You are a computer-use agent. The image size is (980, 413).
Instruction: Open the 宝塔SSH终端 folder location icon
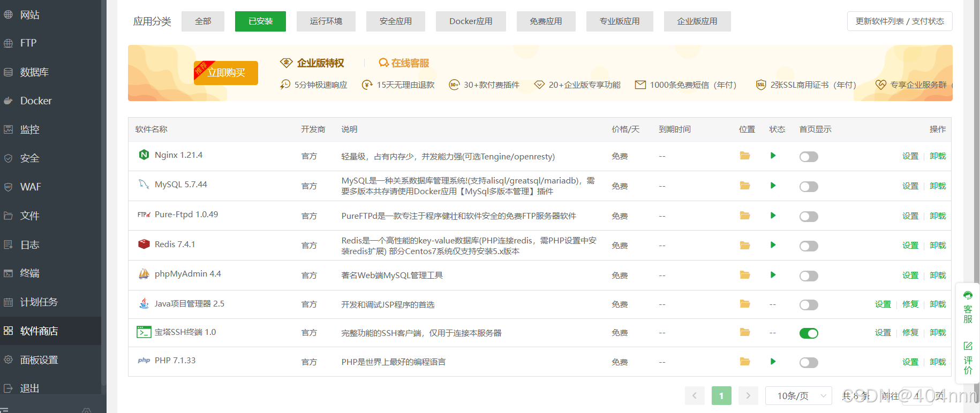[x=745, y=332]
